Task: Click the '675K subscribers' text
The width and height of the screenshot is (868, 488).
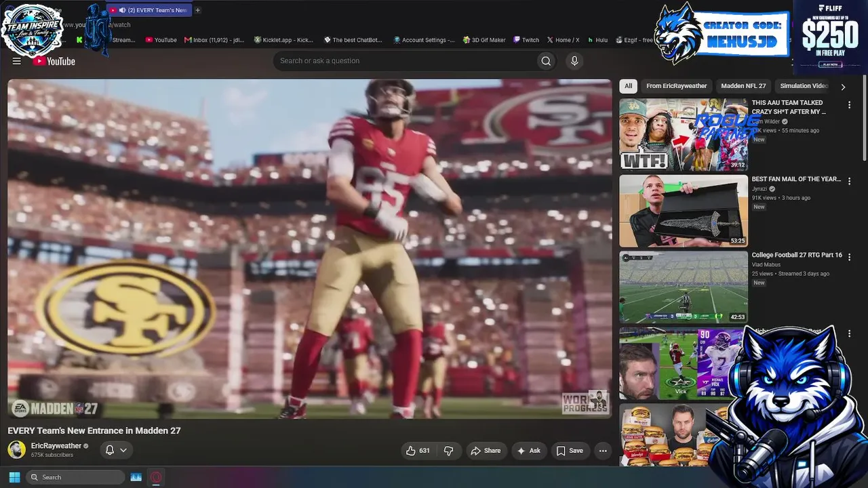Action: coord(52,455)
